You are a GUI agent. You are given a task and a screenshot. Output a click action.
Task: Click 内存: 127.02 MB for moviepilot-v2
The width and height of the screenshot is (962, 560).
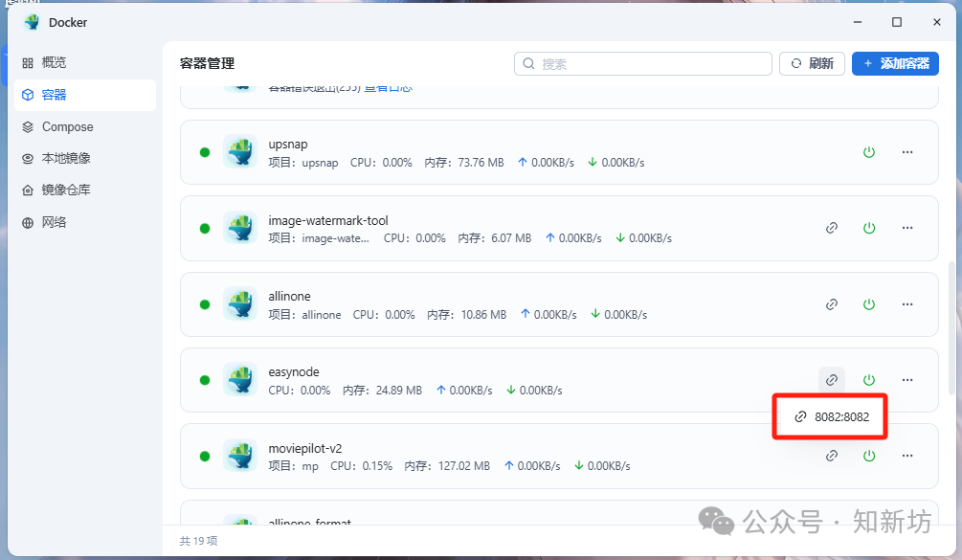click(447, 466)
